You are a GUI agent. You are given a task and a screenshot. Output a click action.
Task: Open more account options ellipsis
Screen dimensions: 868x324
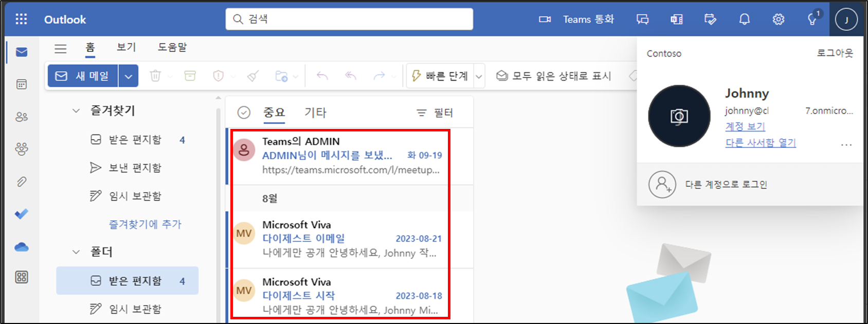click(x=846, y=145)
